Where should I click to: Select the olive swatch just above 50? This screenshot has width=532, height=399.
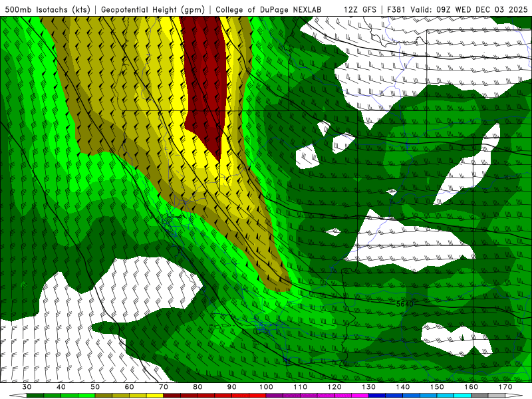[x=104, y=395]
